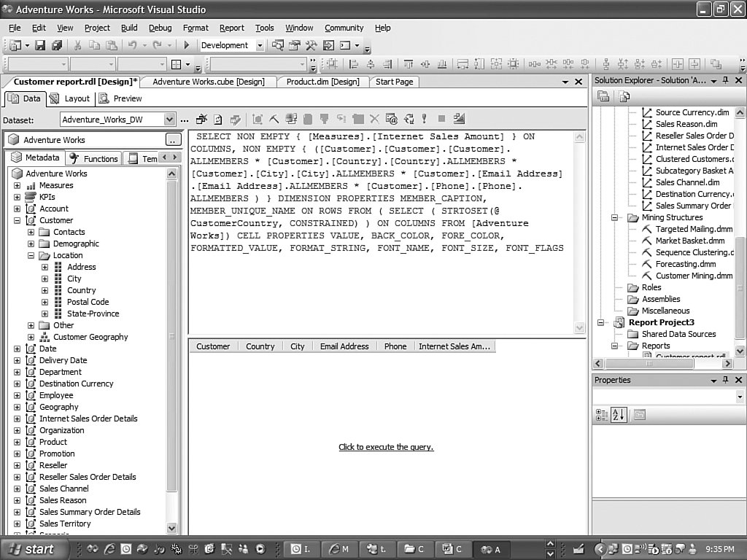Select the Country attribute in the tree
This screenshot has height=560, width=747.
point(82,290)
